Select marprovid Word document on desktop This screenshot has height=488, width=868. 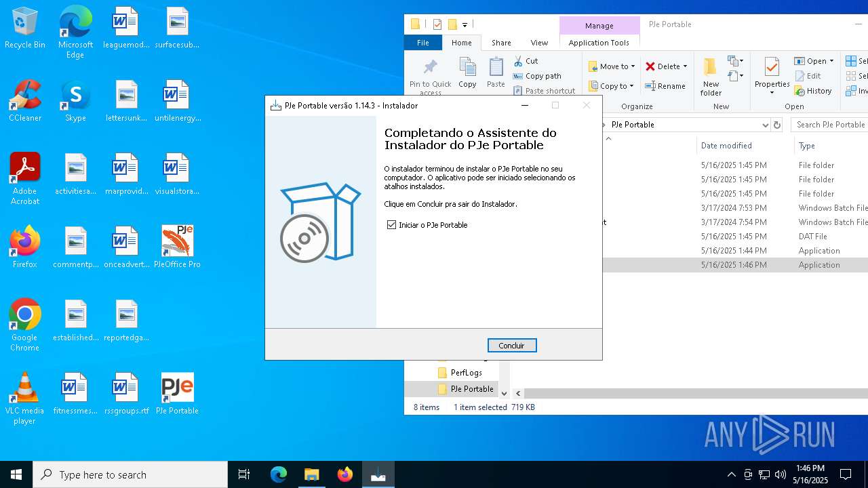(x=126, y=174)
